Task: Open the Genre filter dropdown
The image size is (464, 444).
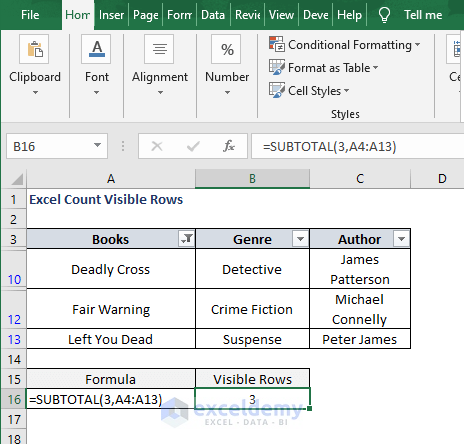Action: pyautogui.click(x=300, y=239)
